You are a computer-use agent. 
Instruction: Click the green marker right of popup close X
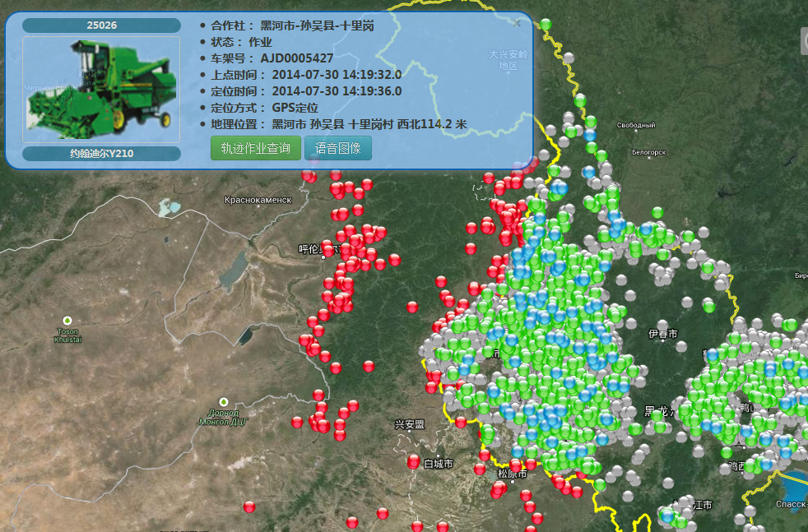(546, 24)
